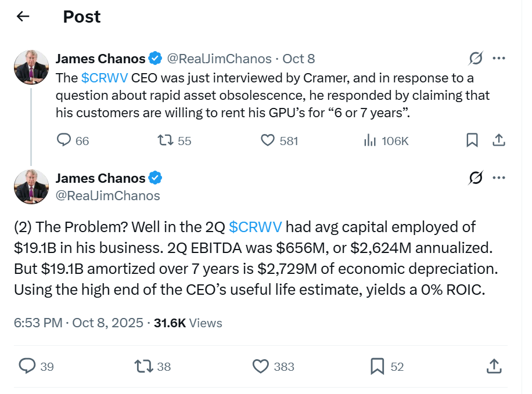Open Grok icon on first post
Image resolution: width=532 pixels, height=394 pixels.
475,59
